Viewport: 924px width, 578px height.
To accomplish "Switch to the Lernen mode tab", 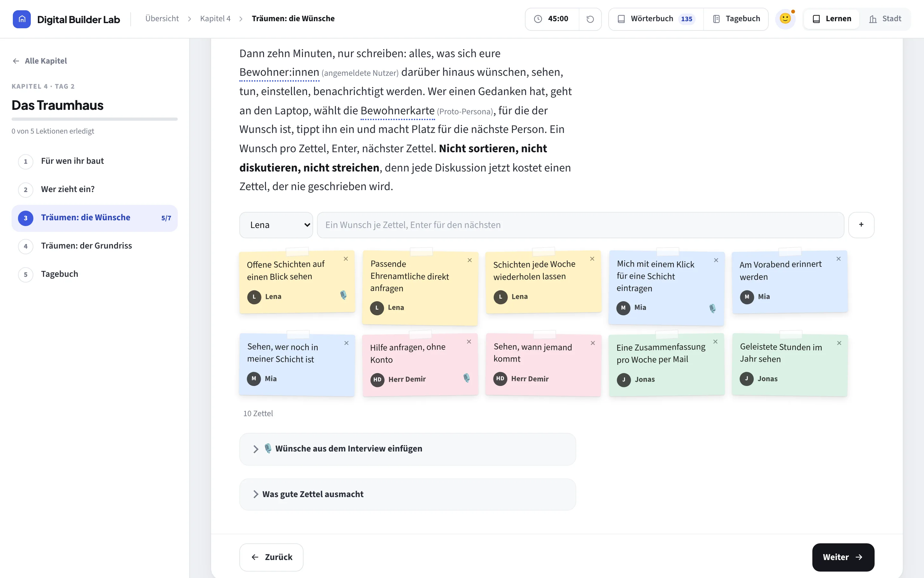I will pos(832,19).
